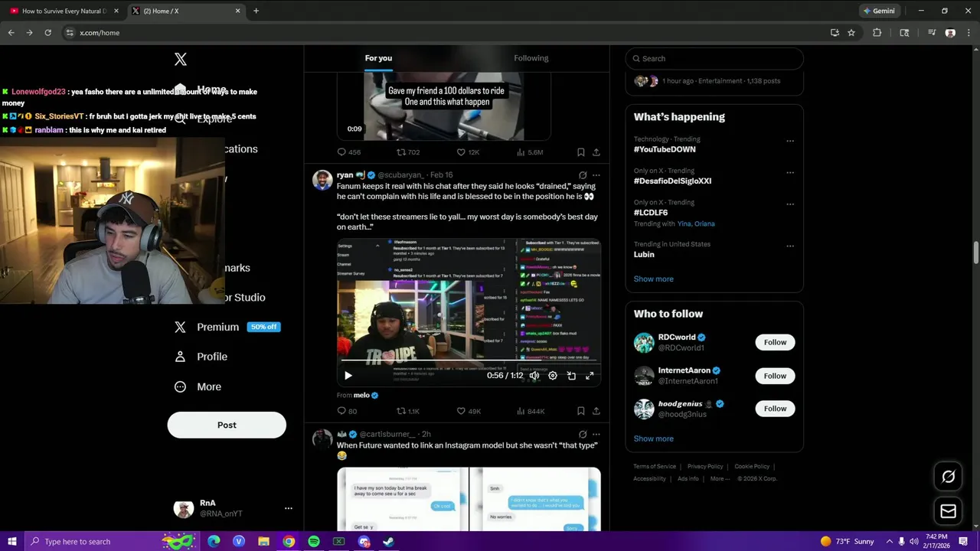Open Grok floating button

pyautogui.click(x=948, y=477)
